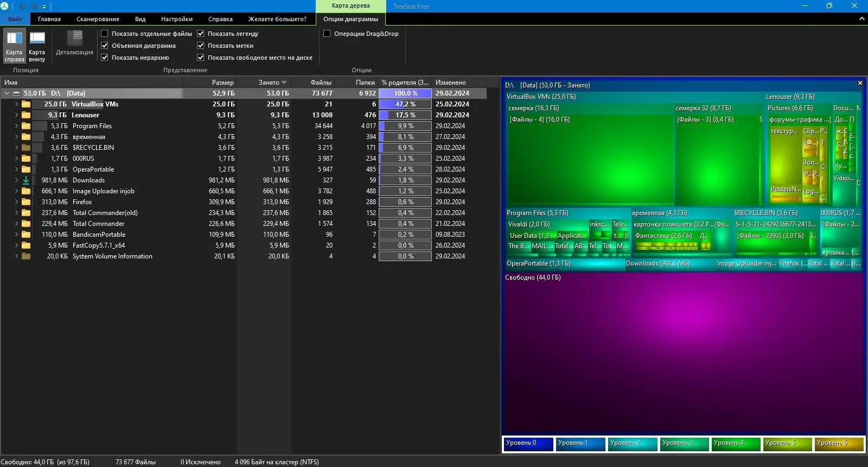Screen dimensions: 868x467
Task: Click the back arrow in quick access toolbar
Action: click(22, 6)
